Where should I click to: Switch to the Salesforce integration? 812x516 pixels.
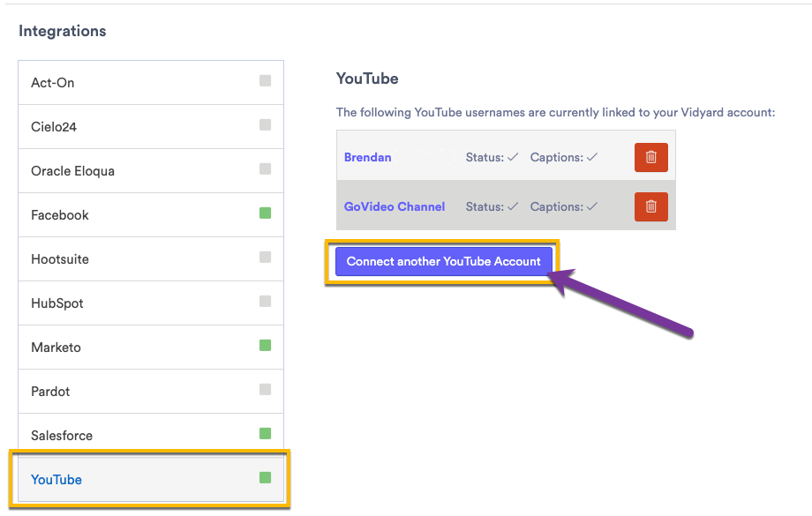tap(61, 434)
